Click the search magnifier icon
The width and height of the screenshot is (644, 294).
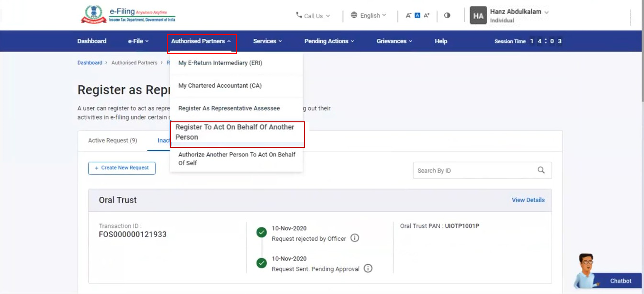click(x=541, y=170)
